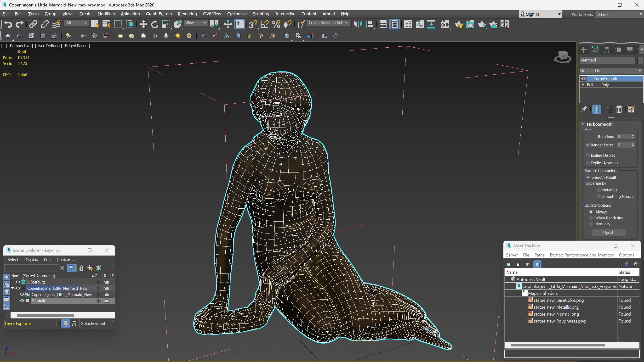Toggle the lock icon in Scene Explorer

click(x=81, y=268)
